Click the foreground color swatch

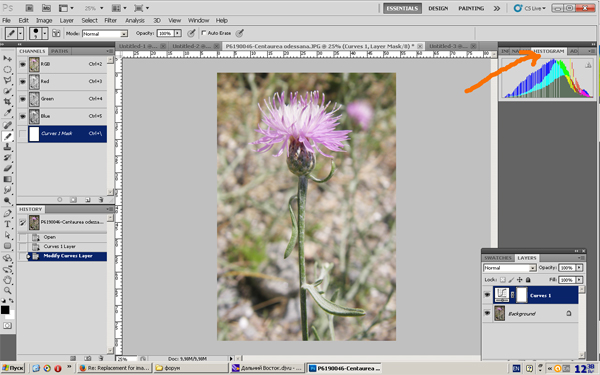click(5, 310)
